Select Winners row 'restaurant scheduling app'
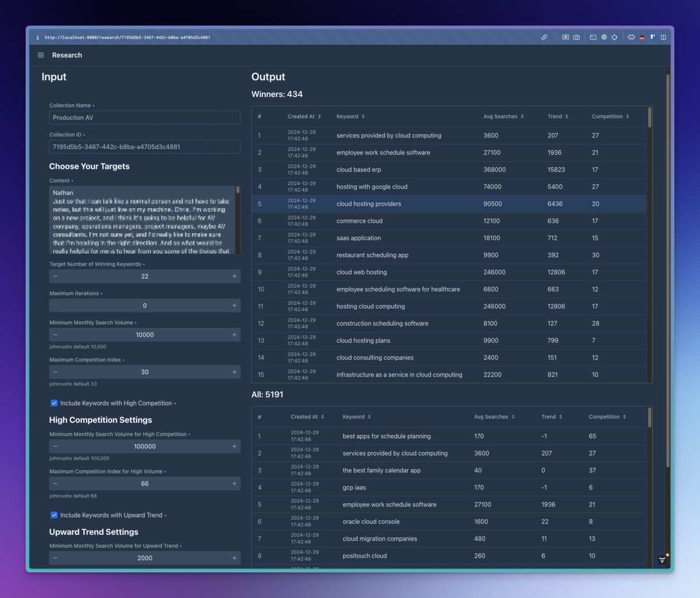Screen dimensions: 700x598 (449, 255)
